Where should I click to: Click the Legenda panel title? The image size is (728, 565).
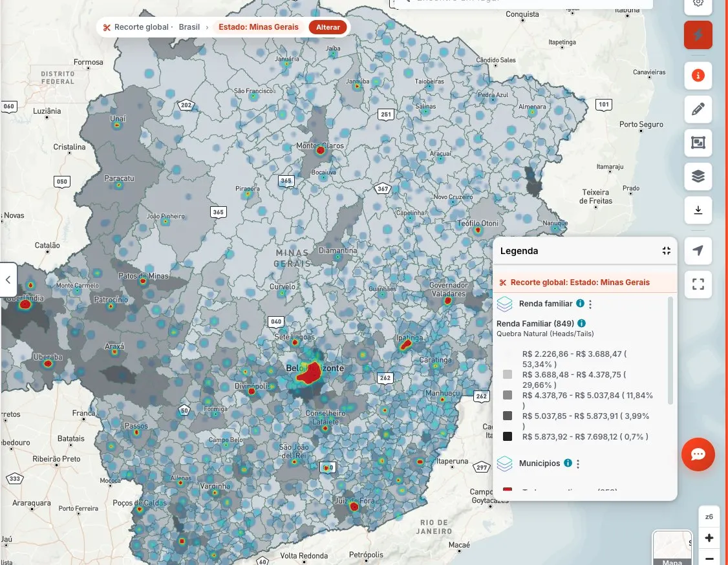coord(519,251)
